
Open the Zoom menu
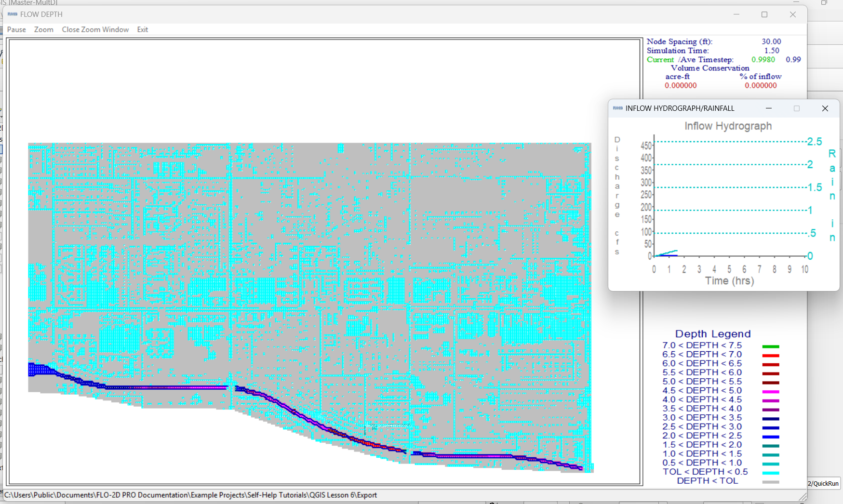(x=43, y=29)
